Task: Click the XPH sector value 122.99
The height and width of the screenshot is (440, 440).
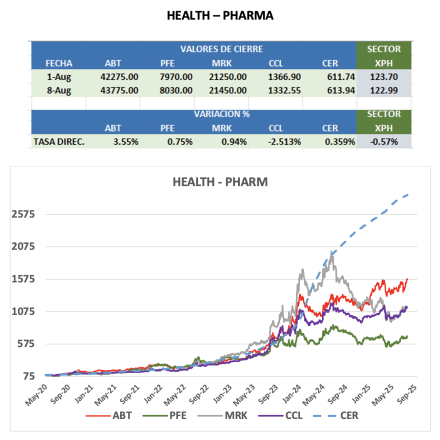Action: (x=384, y=91)
